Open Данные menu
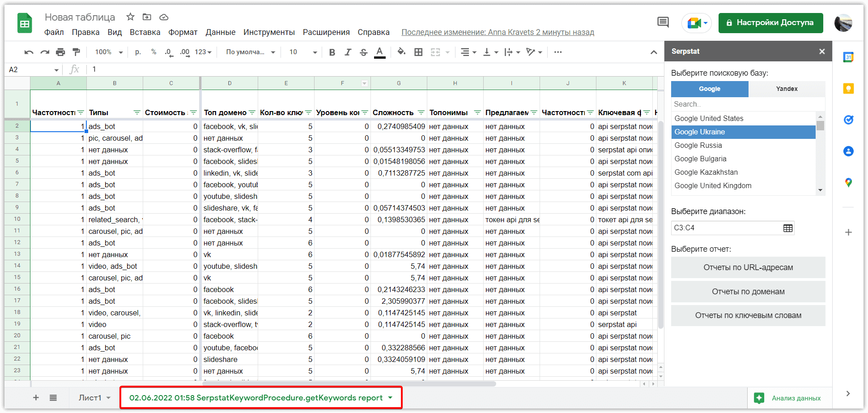This screenshot has width=868, height=413. (x=221, y=32)
